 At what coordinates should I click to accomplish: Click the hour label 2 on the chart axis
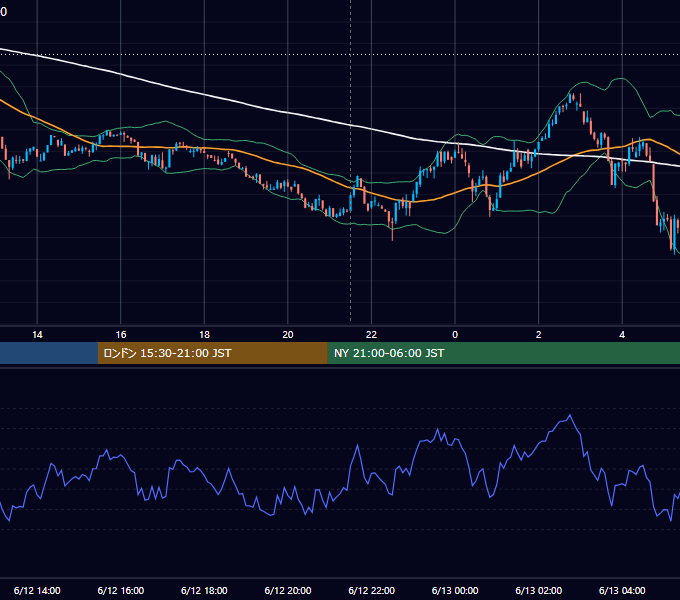click(539, 335)
